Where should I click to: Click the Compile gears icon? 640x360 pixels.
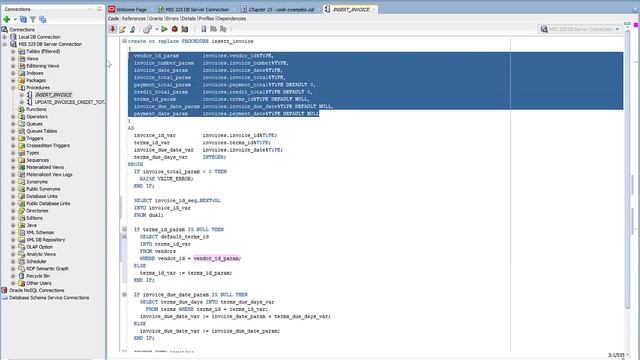coord(147,29)
